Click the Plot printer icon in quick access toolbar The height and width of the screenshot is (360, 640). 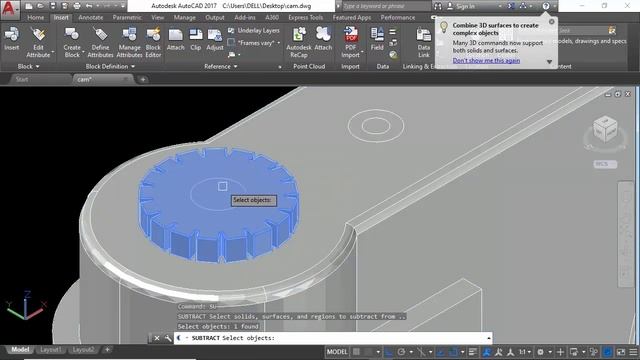pyautogui.click(x=77, y=6)
